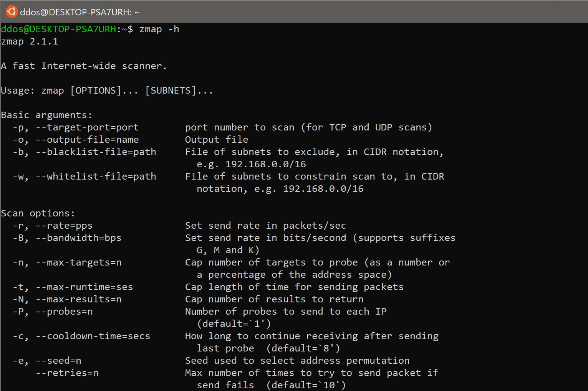Click the '-b, --blacklist-file=path' option
The height and width of the screenshot is (391, 588).
click(x=84, y=152)
